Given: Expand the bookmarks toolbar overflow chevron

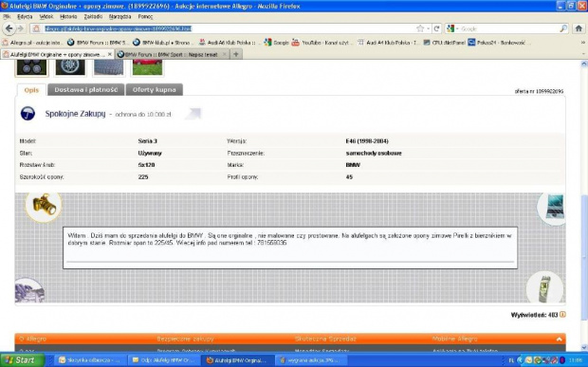Looking at the screenshot, I should tap(583, 43).
